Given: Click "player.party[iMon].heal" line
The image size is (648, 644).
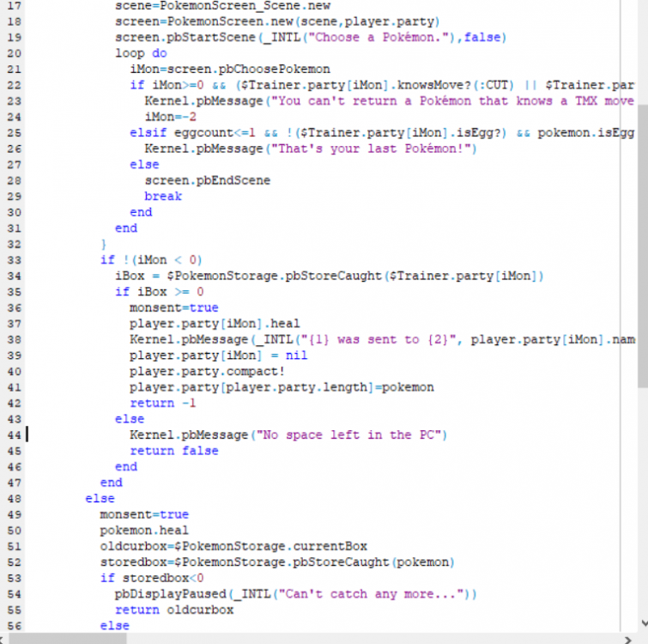Looking at the screenshot, I should 215,324.
